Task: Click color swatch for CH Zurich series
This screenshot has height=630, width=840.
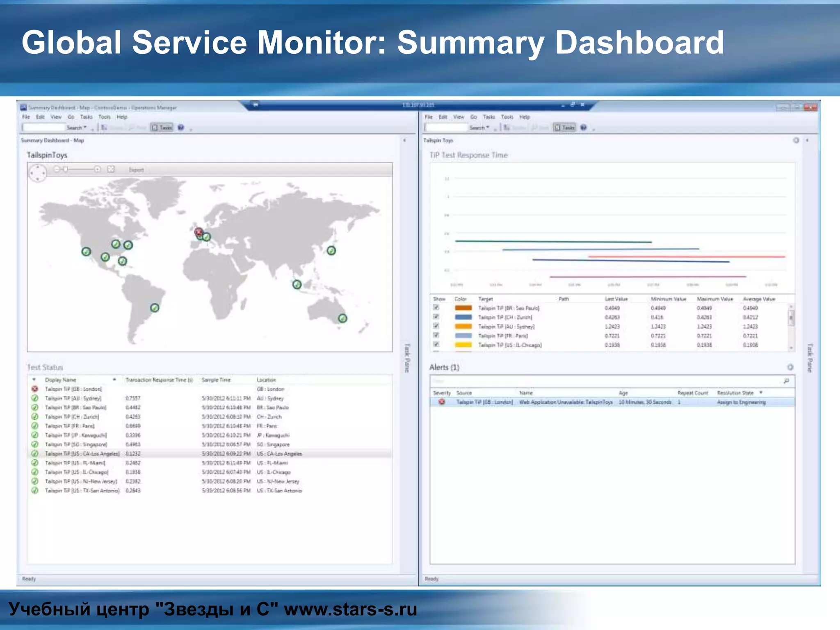Action: [x=463, y=317]
